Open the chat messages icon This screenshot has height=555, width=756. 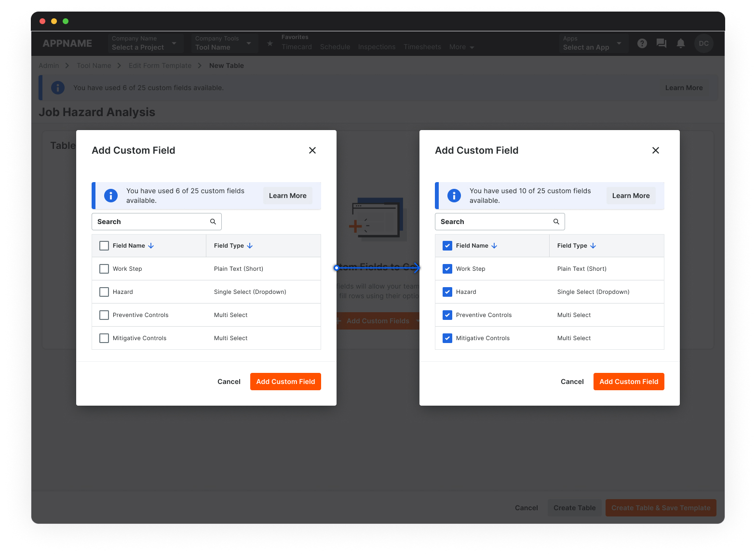(x=661, y=43)
